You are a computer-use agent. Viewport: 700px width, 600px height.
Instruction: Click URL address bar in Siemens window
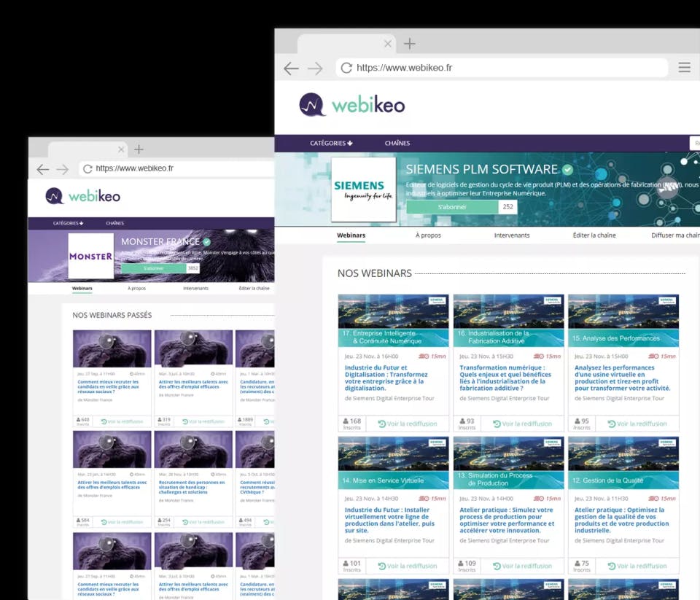[x=502, y=68]
